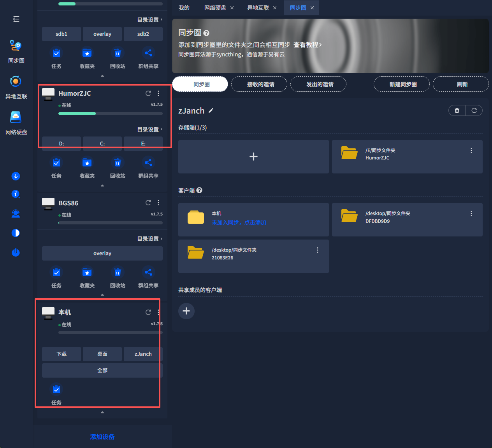Select the 接收的邀请 tab
This screenshot has height=448, width=492.
pyautogui.click(x=260, y=84)
